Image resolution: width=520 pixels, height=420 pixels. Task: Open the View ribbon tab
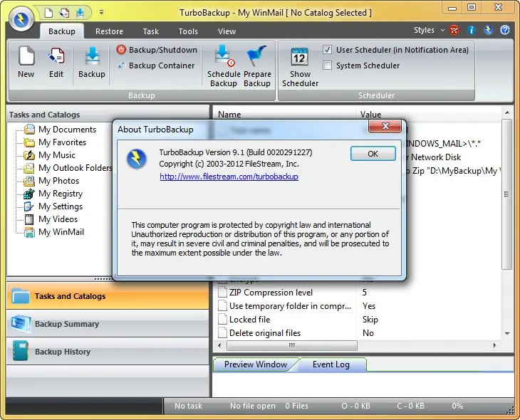[x=227, y=31]
